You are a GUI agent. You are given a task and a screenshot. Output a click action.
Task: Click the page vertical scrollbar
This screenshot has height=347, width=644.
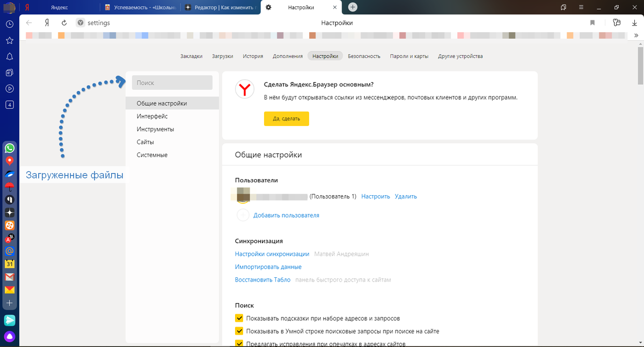point(640,65)
